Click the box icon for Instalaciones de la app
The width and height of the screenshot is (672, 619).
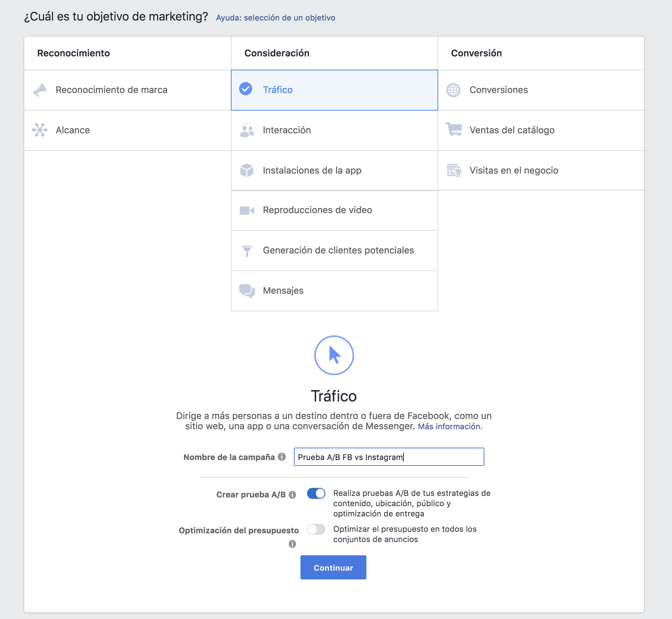247,170
